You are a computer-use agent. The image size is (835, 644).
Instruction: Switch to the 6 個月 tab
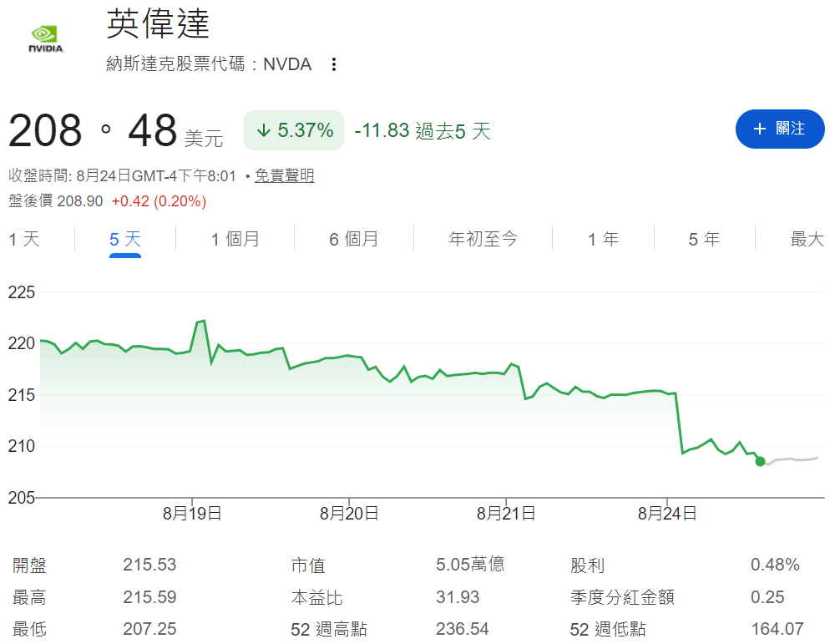coord(353,239)
